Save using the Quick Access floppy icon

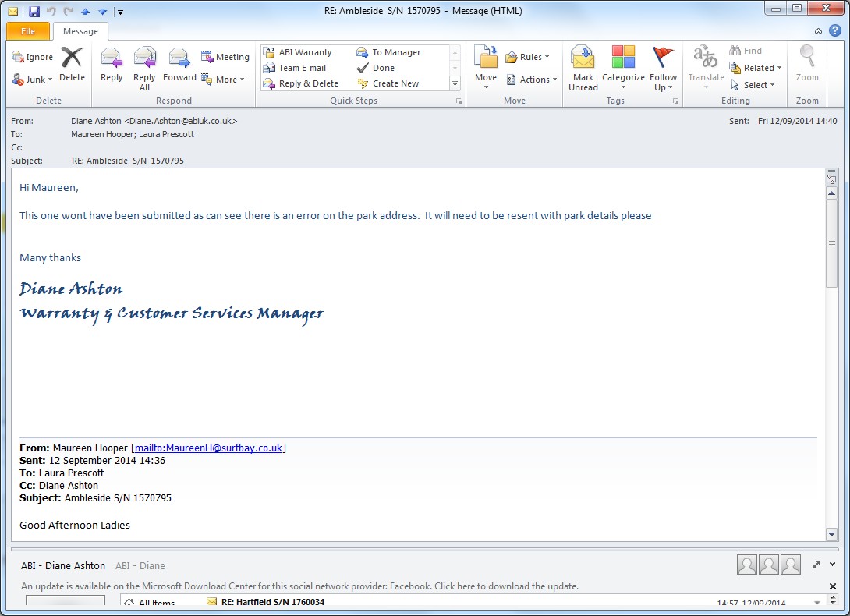click(x=34, y=11)
